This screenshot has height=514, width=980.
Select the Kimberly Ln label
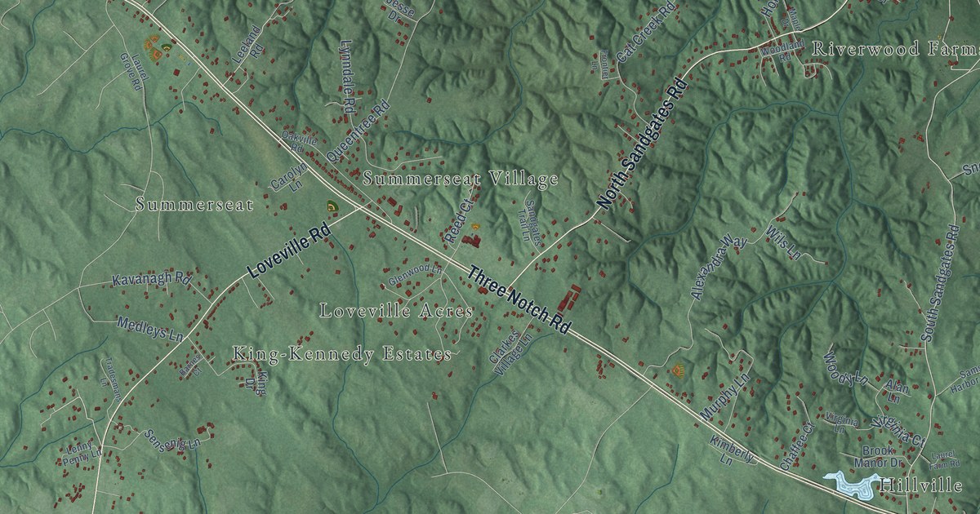[x=731, y=450]
